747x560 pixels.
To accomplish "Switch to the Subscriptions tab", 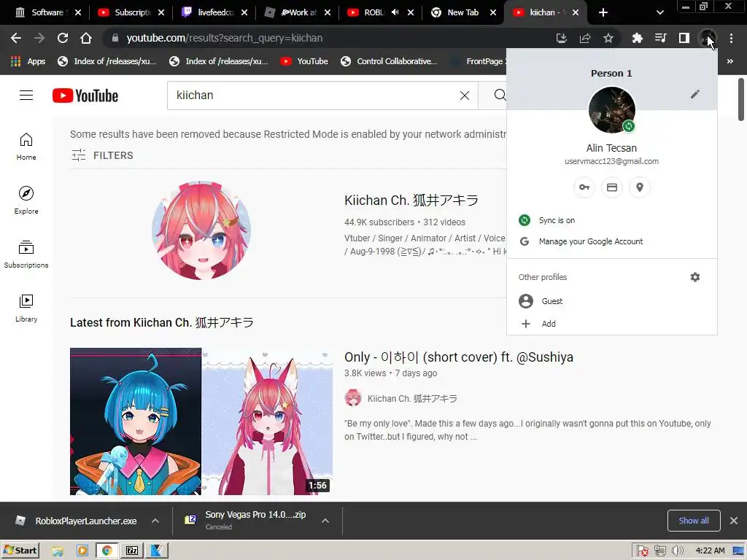I will coord(131,12).
